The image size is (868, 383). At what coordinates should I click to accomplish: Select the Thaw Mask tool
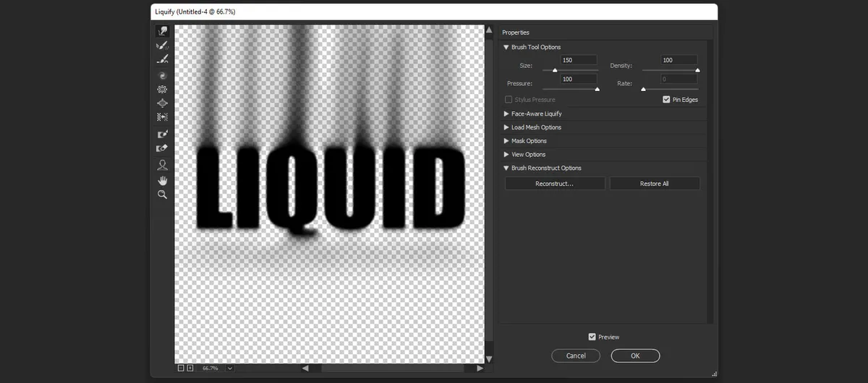pos(162,148)
